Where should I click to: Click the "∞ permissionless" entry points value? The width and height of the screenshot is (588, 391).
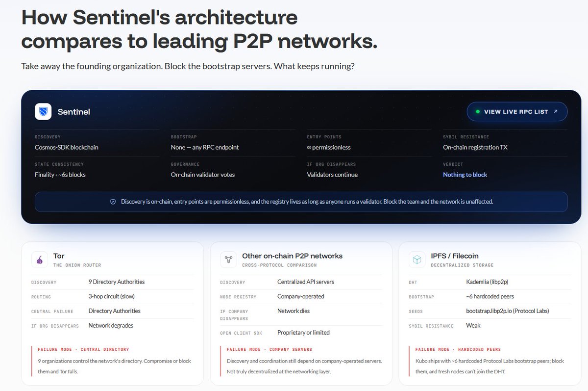(x=329, y=147)
